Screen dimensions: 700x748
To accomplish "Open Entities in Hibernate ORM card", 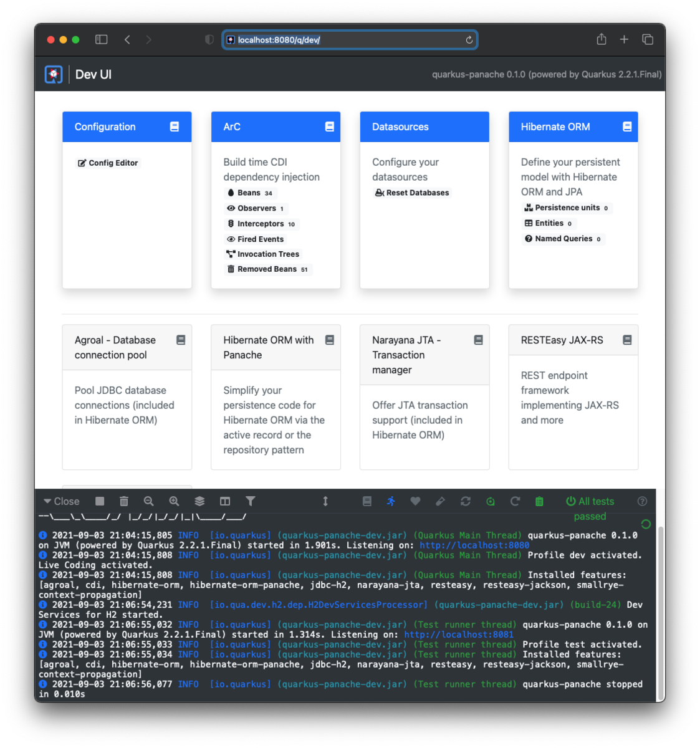I will 549,223.
